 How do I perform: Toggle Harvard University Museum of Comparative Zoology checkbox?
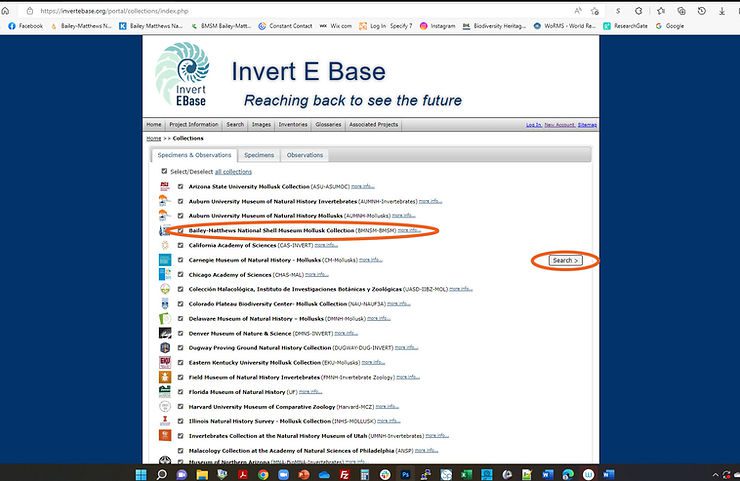coord(180,406)
